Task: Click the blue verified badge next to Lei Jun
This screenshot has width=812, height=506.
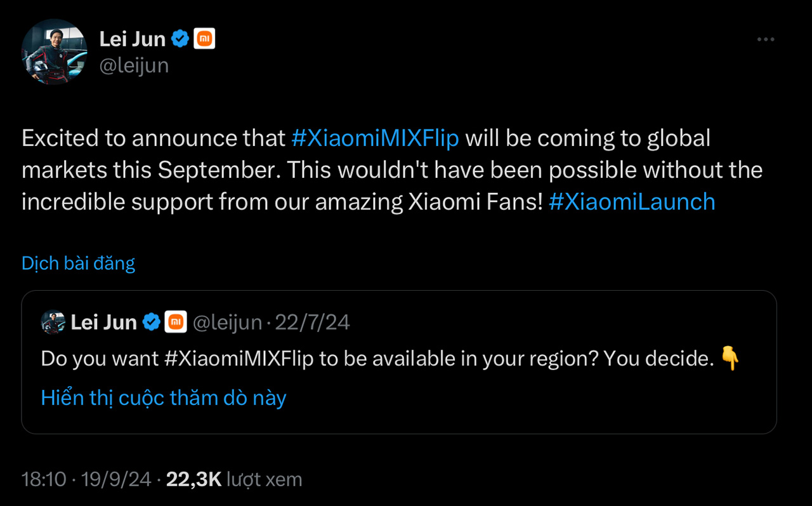Action: 180,38
